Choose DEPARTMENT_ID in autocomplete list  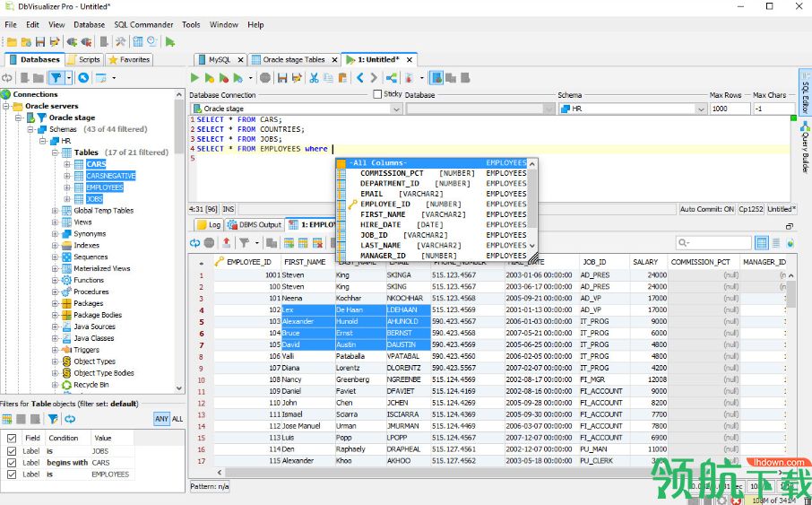point(432,184)
